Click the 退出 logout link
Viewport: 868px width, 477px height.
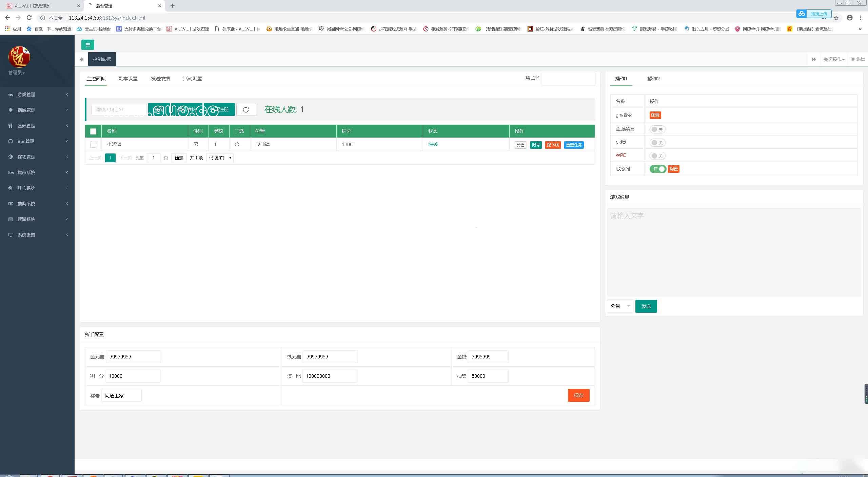858,59
